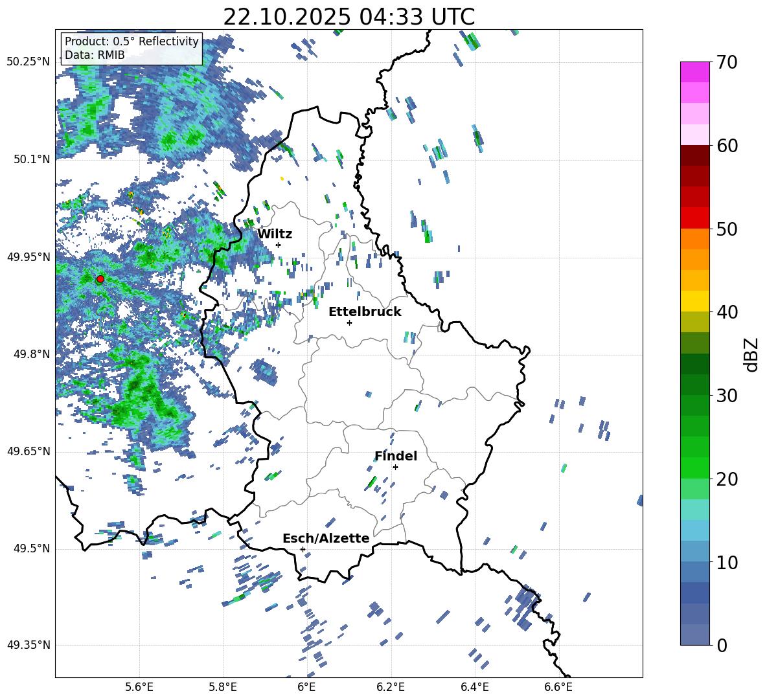Click the 'Product: 0.5° Reflectivity' text
This screenshot has height=700, width=767.
click(132, 41)
